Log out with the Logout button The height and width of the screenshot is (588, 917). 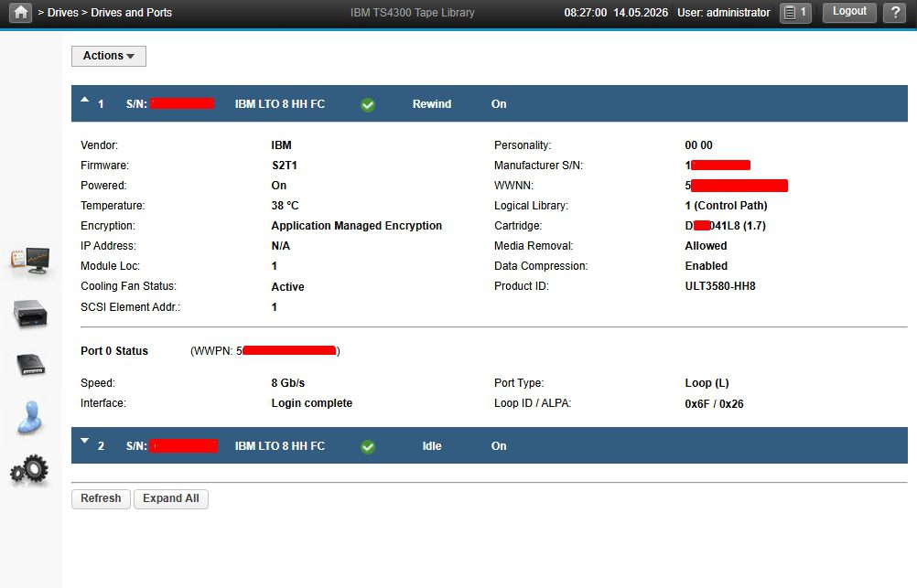[x=849, y=12]
